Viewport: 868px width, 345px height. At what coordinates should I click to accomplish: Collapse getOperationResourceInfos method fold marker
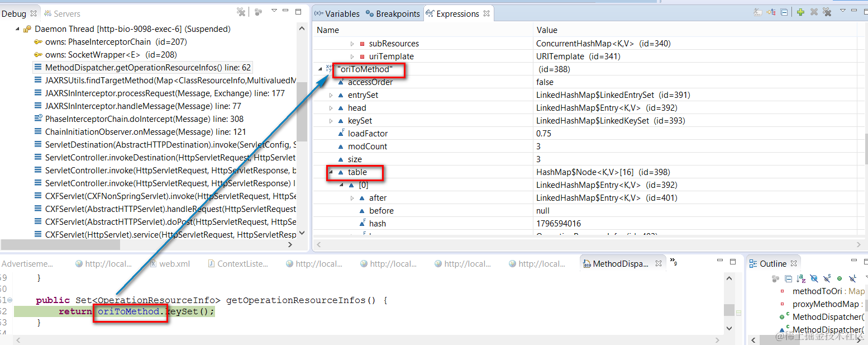click(x=10, y=300)
